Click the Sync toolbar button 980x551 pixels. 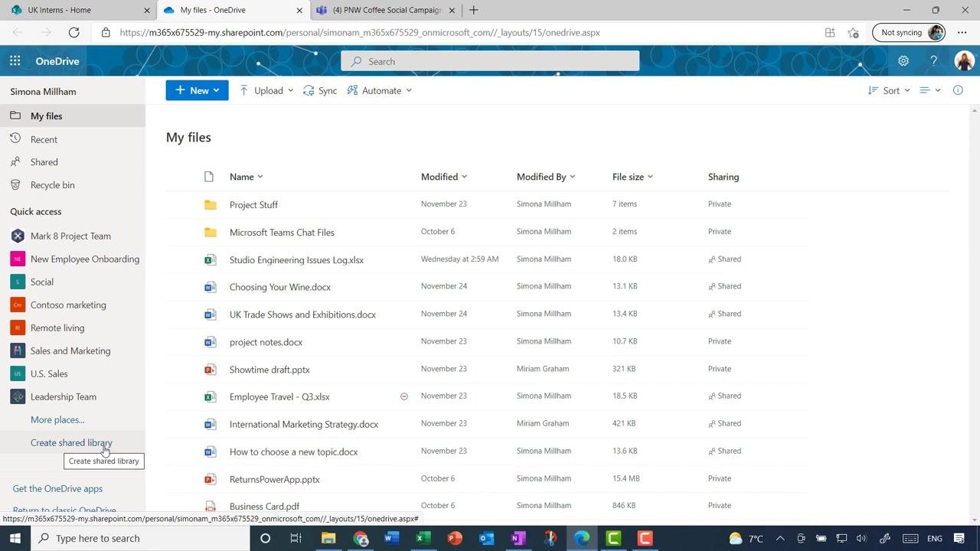320,90
